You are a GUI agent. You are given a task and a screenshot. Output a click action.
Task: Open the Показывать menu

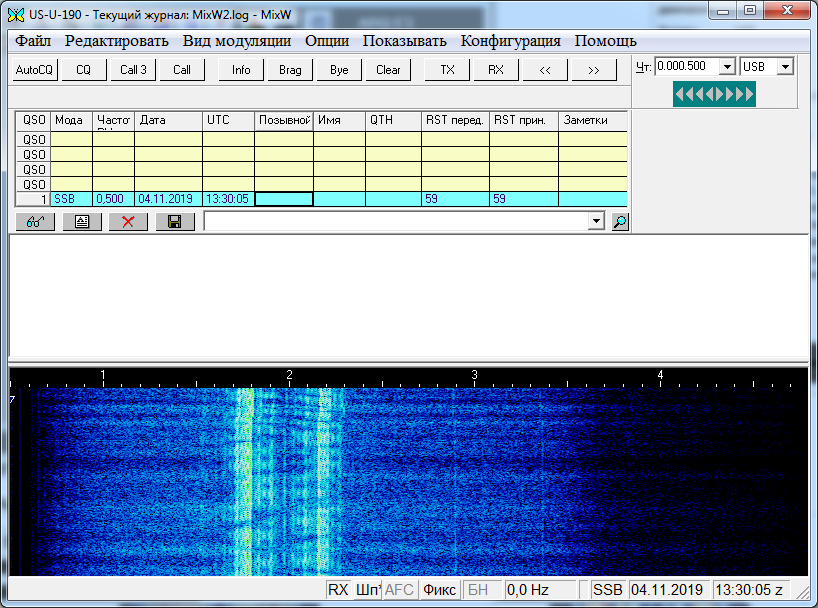[405, 41]
